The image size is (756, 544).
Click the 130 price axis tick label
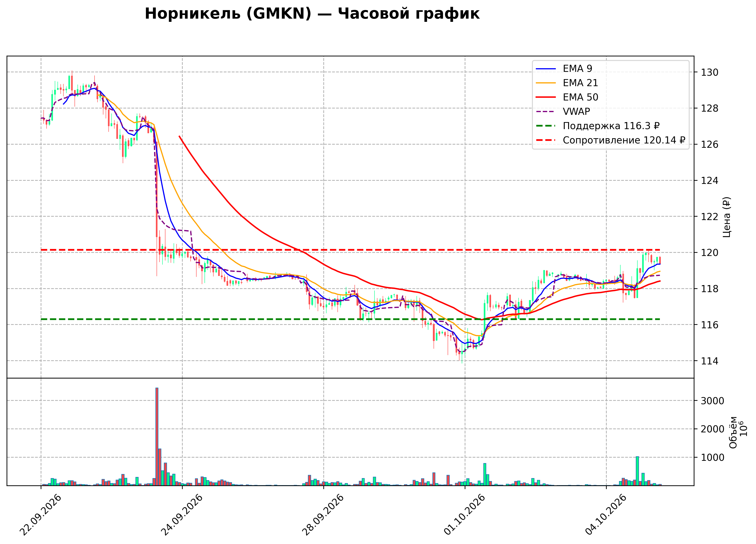pyautogui.click(x=710, y=72)
